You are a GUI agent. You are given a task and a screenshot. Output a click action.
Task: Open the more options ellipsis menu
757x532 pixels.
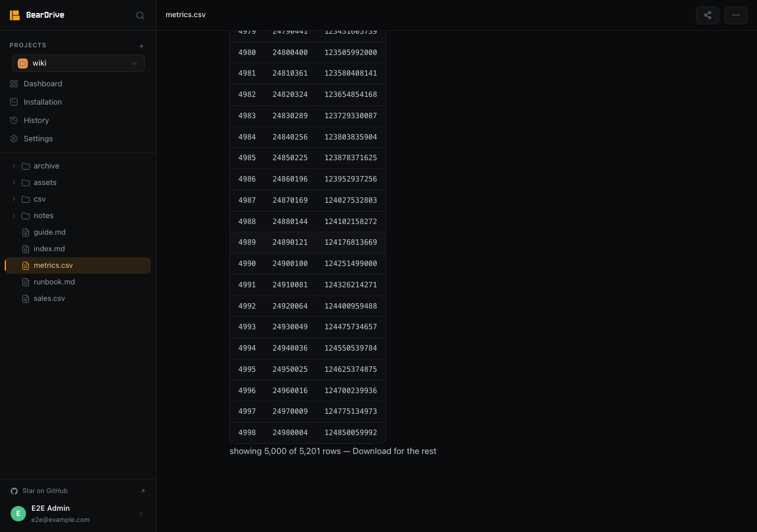click(736, 15)
